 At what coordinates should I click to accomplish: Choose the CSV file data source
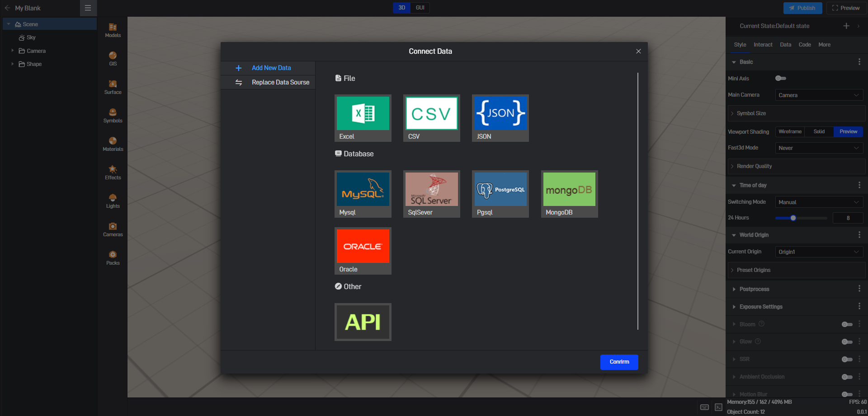point(431,118)
